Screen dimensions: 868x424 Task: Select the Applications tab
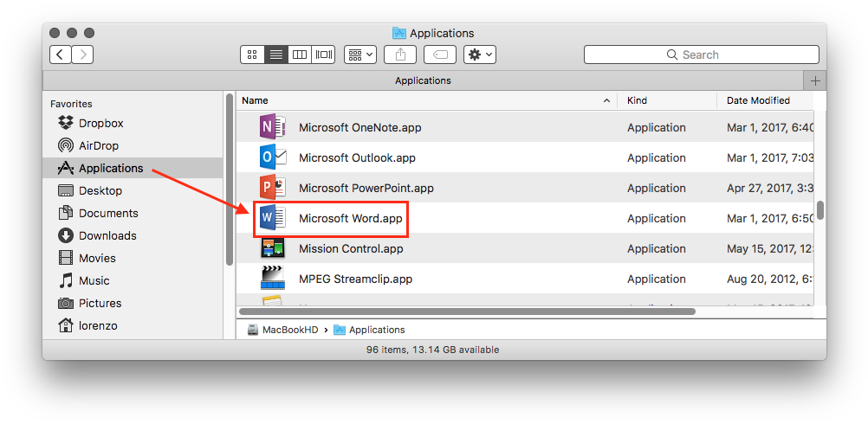tap(423, 80)
